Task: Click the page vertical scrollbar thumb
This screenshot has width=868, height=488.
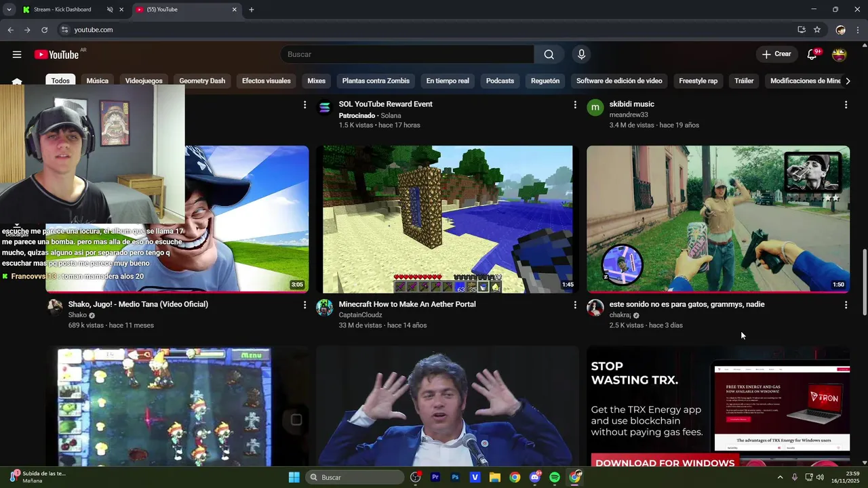Action: 864,283
